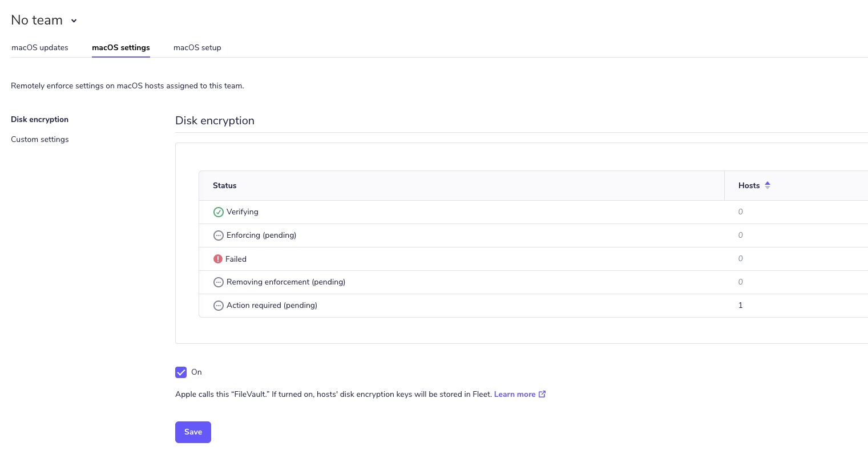Click the green Verifying status icon

[x=219, y=212]
